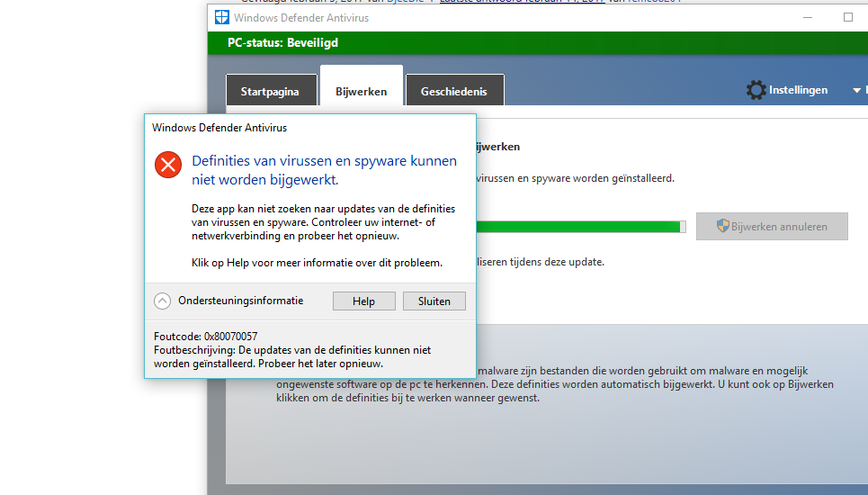This screenshot has width=868, height=495.
Task: Click the dialog title 'Windows Defender Antivirus'
Action: [219, 127]
